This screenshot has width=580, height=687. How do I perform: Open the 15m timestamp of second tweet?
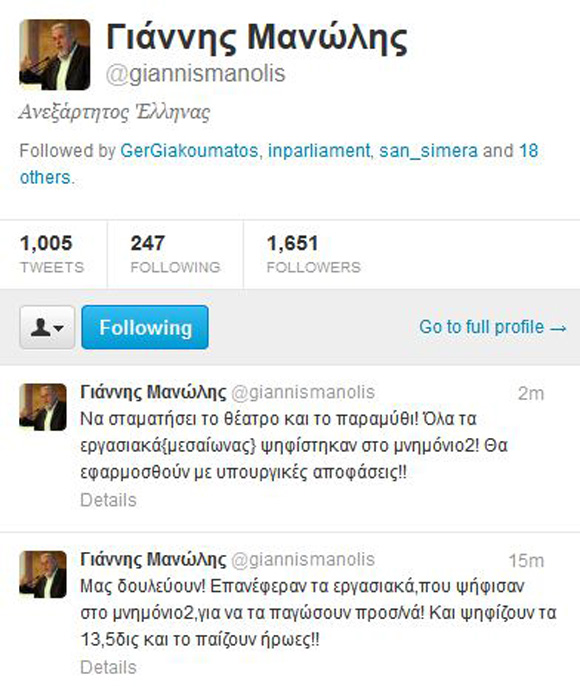point(526,561)
